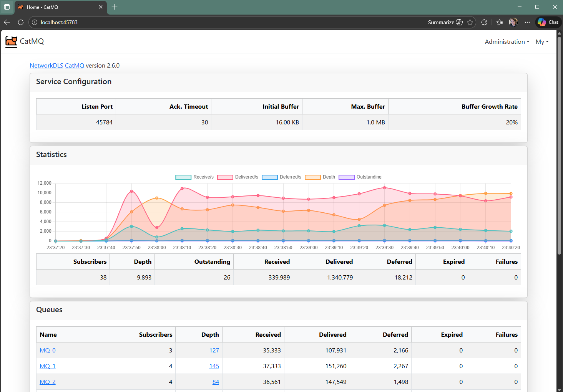Go back using browser back arrow
Screen dimensions: 563x392
click(7, 22)
